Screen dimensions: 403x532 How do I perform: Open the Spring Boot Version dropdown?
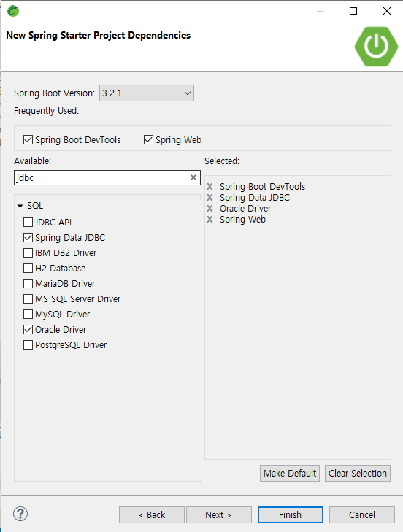pyautogui.click(x=147, y=93)
